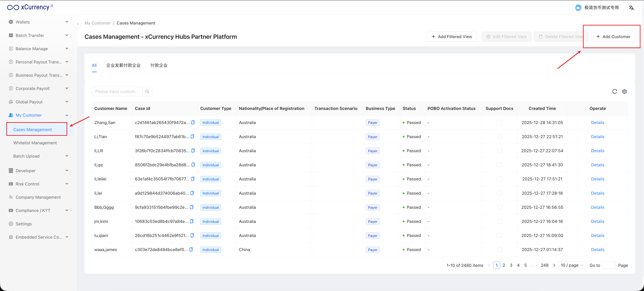The image size is (644, 291).
Task: Check Support Docs box for Zhang,San
Action: point(499,123)
